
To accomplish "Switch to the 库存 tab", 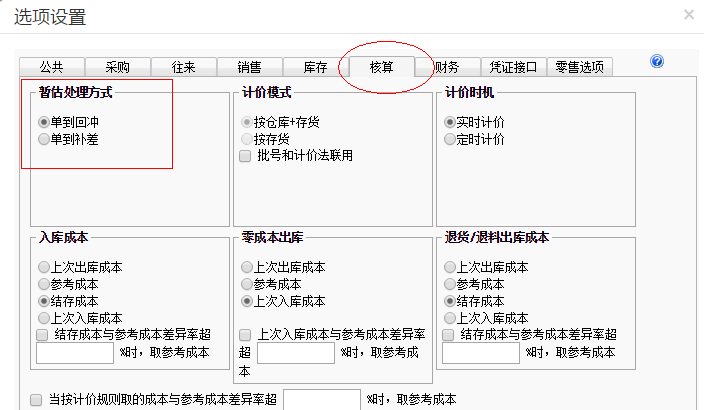I will [315, 67].
